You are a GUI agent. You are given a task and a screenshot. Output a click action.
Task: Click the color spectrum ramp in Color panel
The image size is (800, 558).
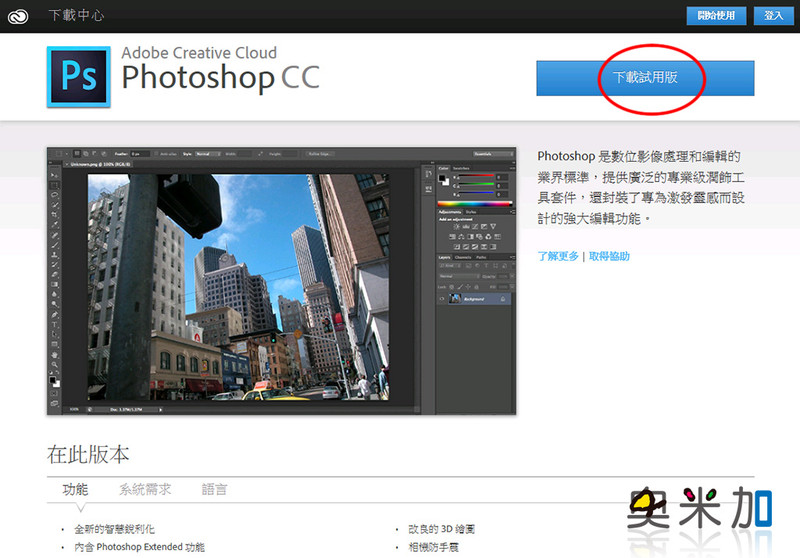474,204
